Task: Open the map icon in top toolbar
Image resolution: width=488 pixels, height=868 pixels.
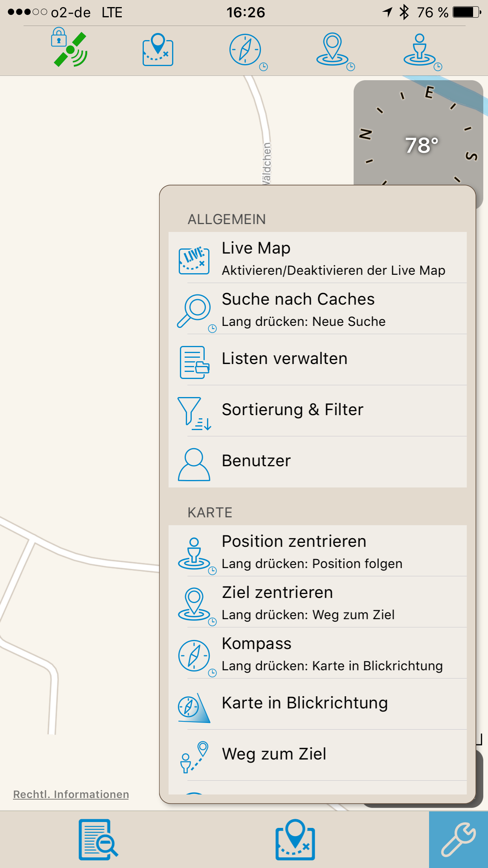Action: pyautogui.click(x=158, y=50)
